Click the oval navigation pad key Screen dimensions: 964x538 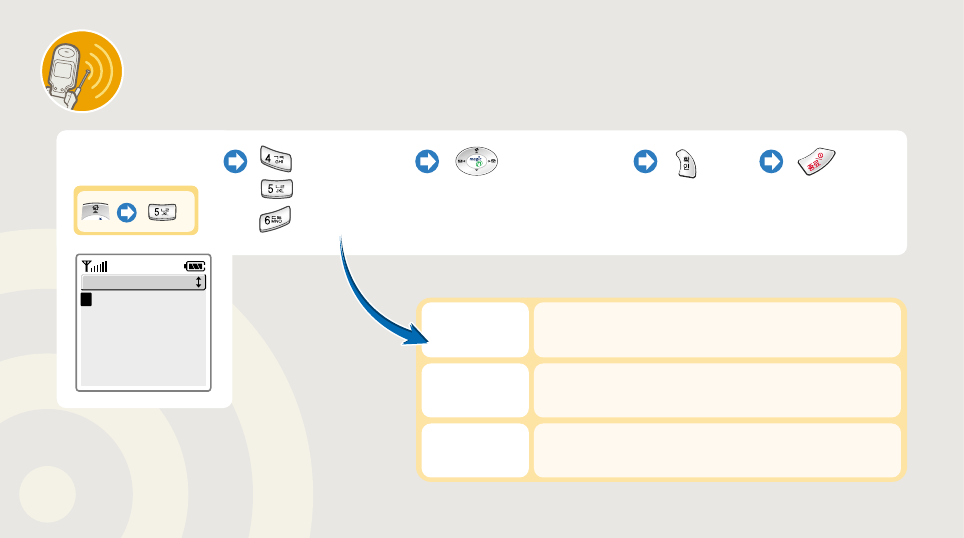coord(477,162)
